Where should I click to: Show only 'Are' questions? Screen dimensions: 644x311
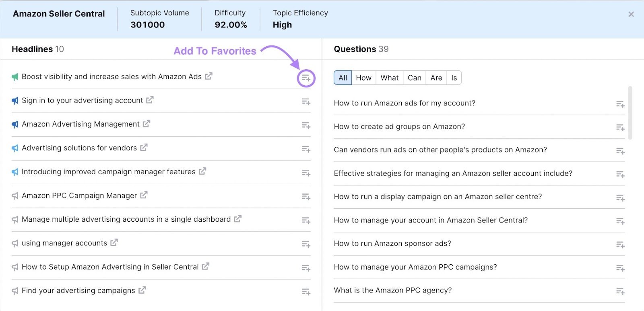(436, 78)
